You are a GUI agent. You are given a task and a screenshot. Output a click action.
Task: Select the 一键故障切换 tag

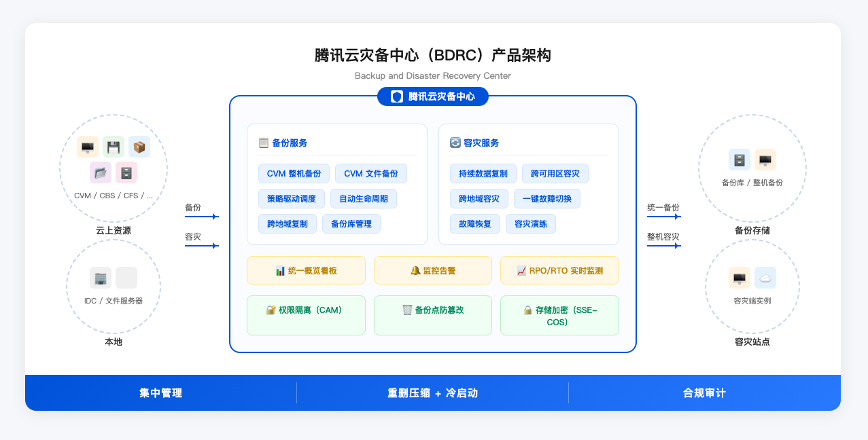click(x=547, y=198)
